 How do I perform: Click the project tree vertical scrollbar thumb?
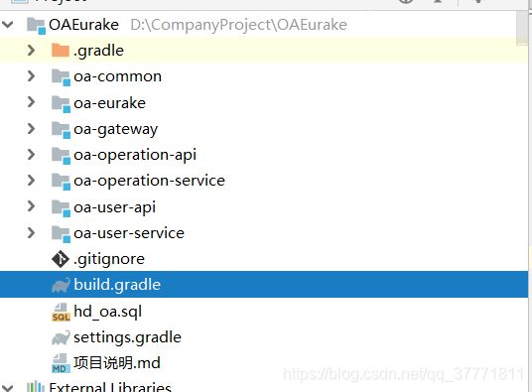pos(522,28)
